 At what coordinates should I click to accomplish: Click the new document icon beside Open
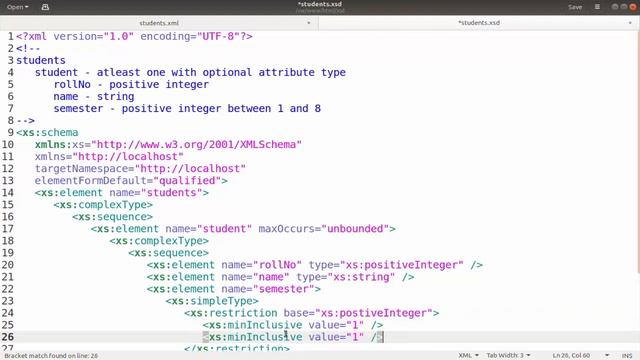pos(45,7)
